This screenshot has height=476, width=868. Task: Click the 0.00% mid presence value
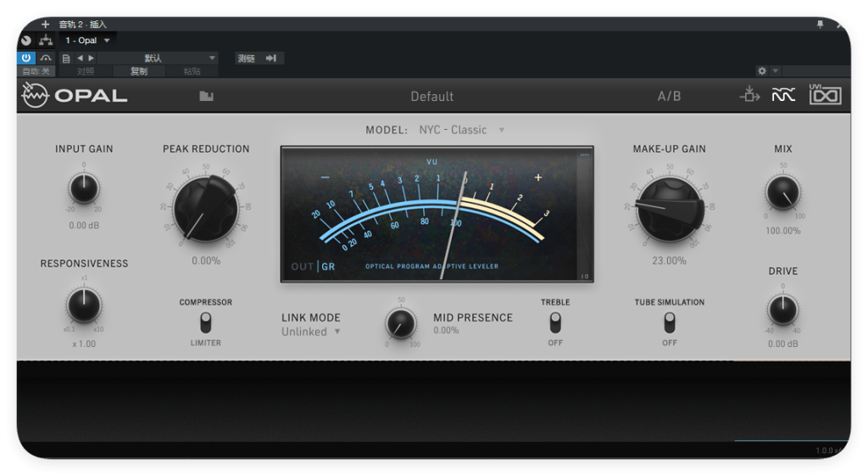point(446,330)
